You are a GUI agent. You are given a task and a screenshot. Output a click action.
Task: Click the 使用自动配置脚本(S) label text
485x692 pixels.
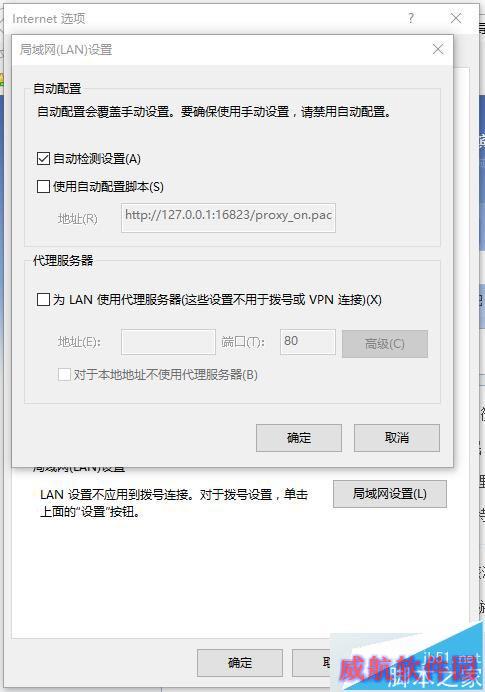[x=108, y=187]
